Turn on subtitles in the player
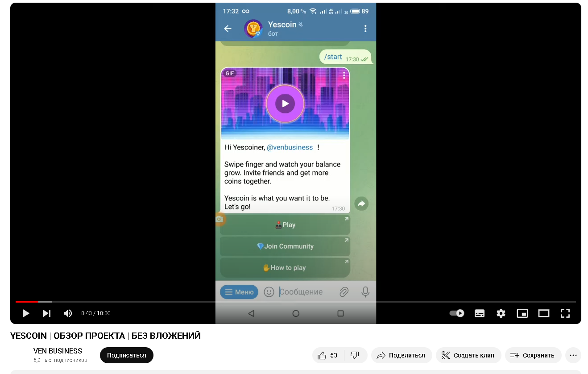This screenshot has height=374, width=588. 480,313
